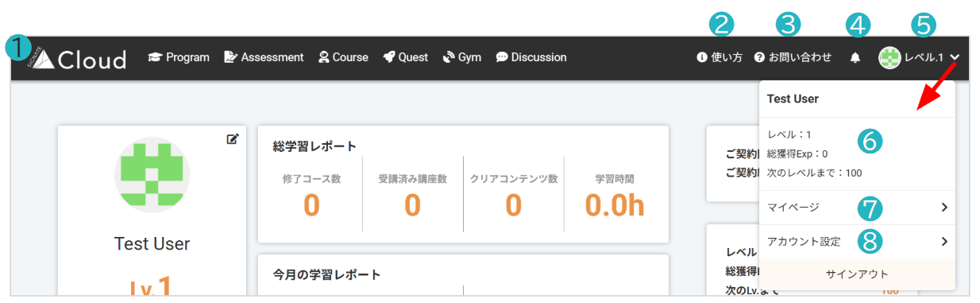Click 次のレベルまで：100 text
This screenshot has width=980, height=303.
pos(814,173)
